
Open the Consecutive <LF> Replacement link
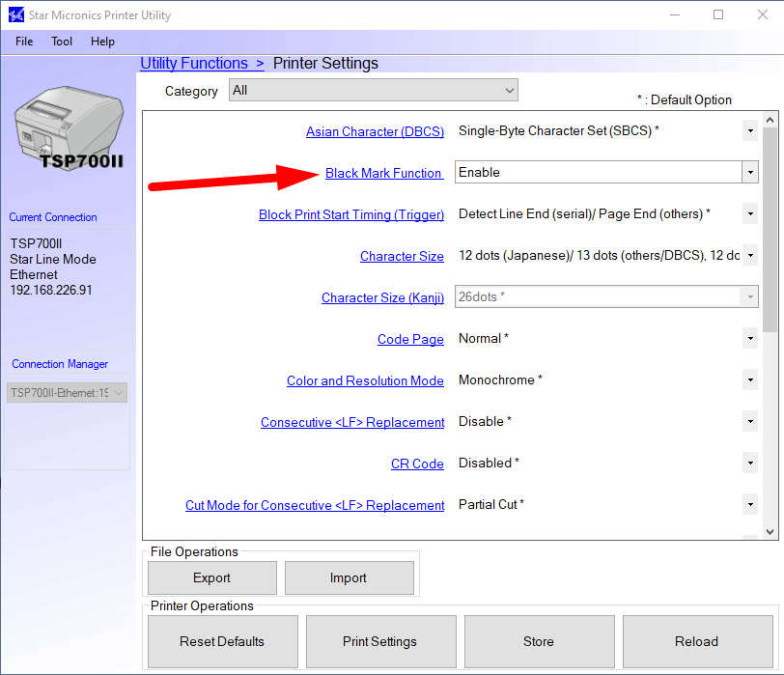[x=352, y=422]
